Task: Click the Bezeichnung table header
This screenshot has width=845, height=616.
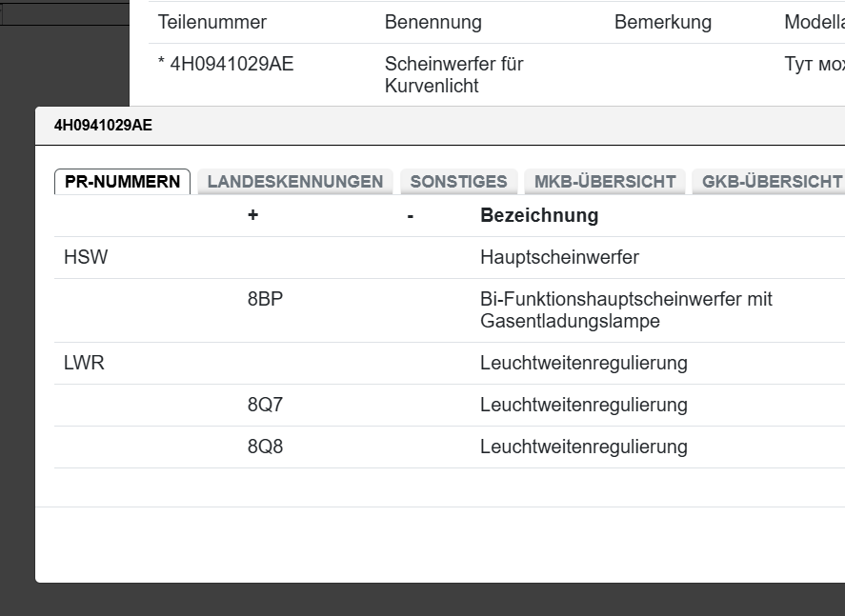Action: 540,215
